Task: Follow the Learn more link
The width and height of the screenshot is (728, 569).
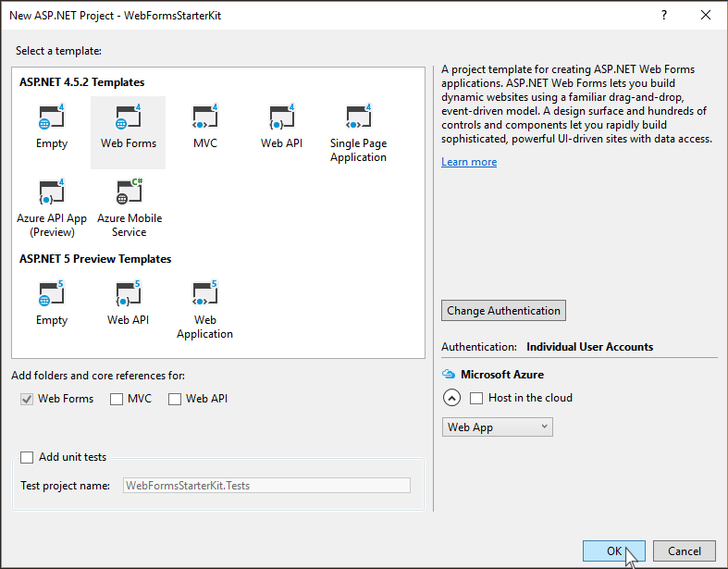Action: pyautogui.click(x=469, y=162)
